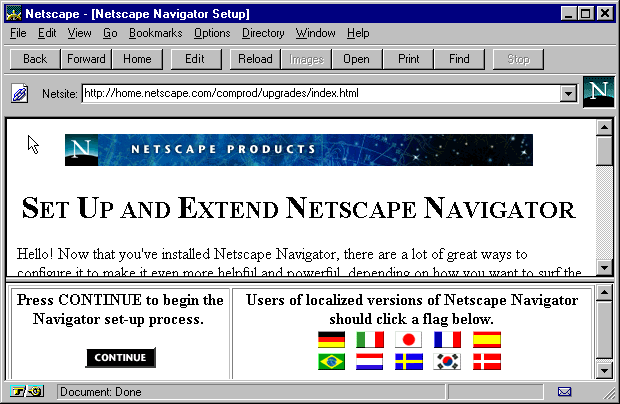Click the Japanese flag icon
The height and width of the screenshot is (404, 620).
coord(408,340)
